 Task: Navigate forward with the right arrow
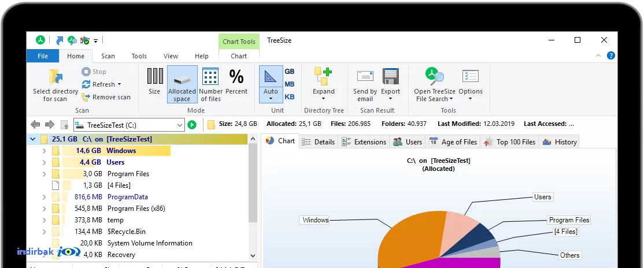[x=50, y=124]
